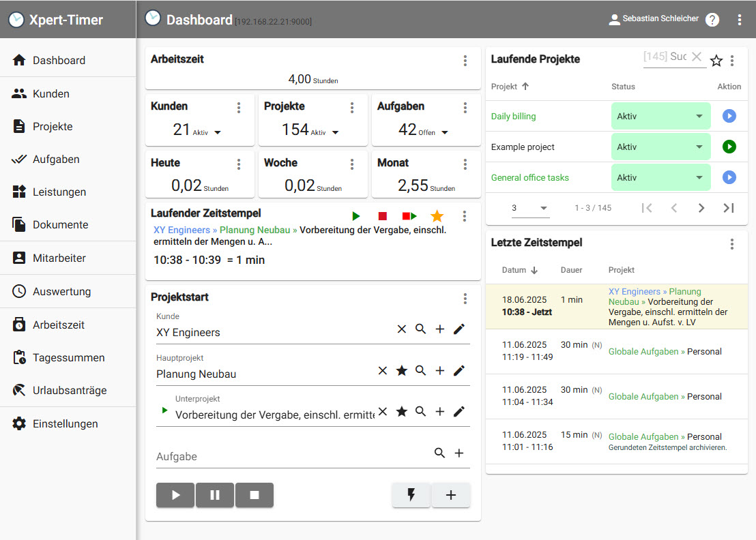Open the Letzte Zeitstempel options menu
The image size is (756, 540).
732,244
